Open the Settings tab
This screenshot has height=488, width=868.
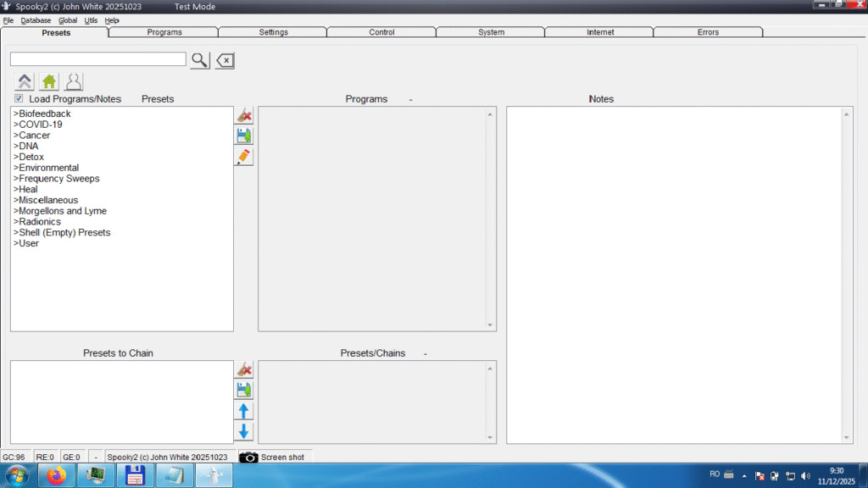[273, 32]
